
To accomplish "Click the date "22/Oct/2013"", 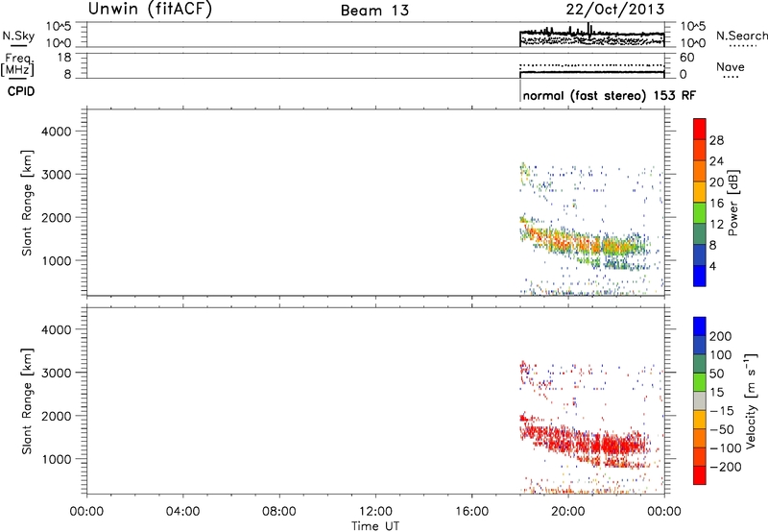I will point(615,9).
